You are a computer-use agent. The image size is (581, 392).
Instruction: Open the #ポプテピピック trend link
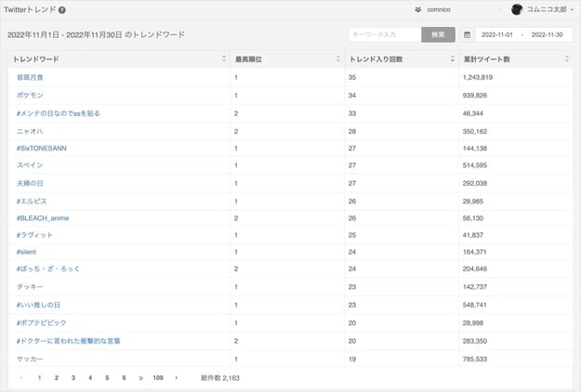click(42, 322)
